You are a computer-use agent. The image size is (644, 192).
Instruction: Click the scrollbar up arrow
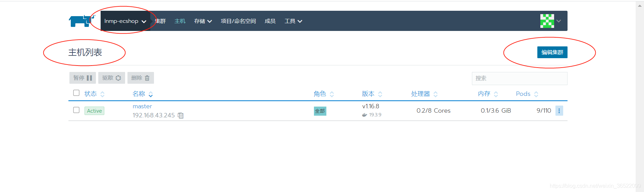(640, 6)
